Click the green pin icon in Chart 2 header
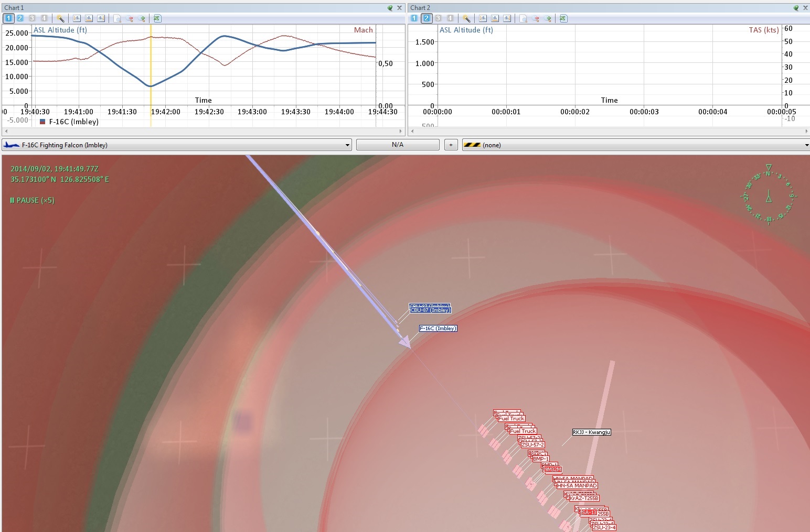This screenshot has width=810, height=532. (x=796, y=8)
